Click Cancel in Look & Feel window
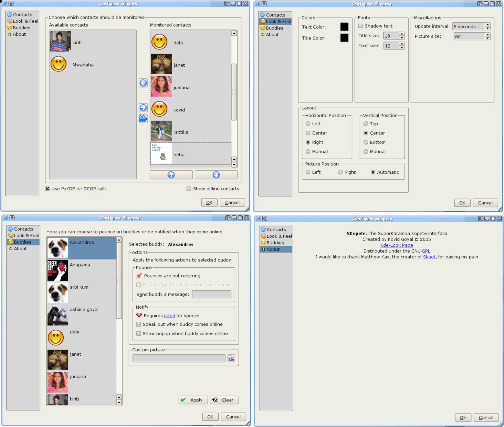The width and height of the screenshot is (504, 427). [485, 203]
